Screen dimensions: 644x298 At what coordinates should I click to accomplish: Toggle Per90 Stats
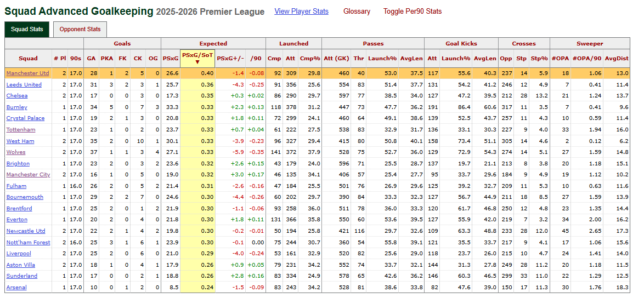coord(412,12)
